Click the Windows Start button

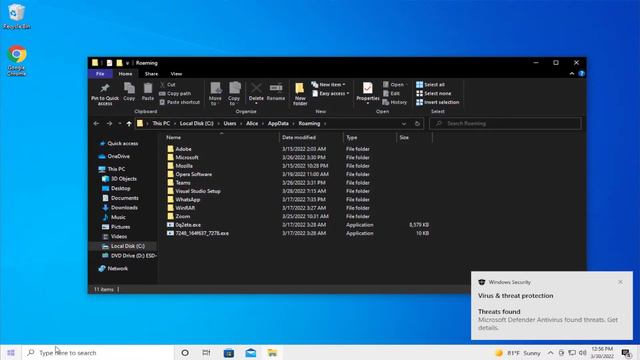point(11,353)
